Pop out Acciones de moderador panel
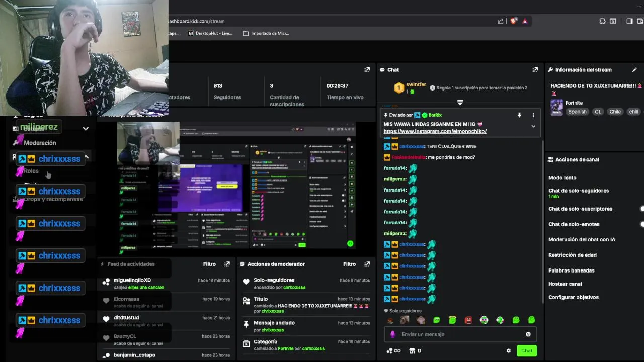 [x=367, y=264]
